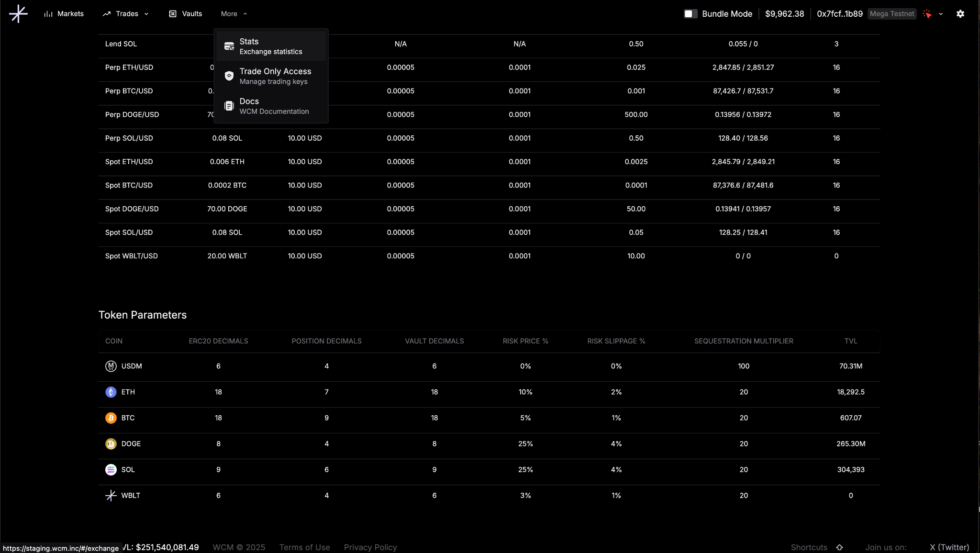The height and width of the screenshot is (553, 980).
Task: Open chevron dropdown beside Mega Testnet
Action: point(941,14)
